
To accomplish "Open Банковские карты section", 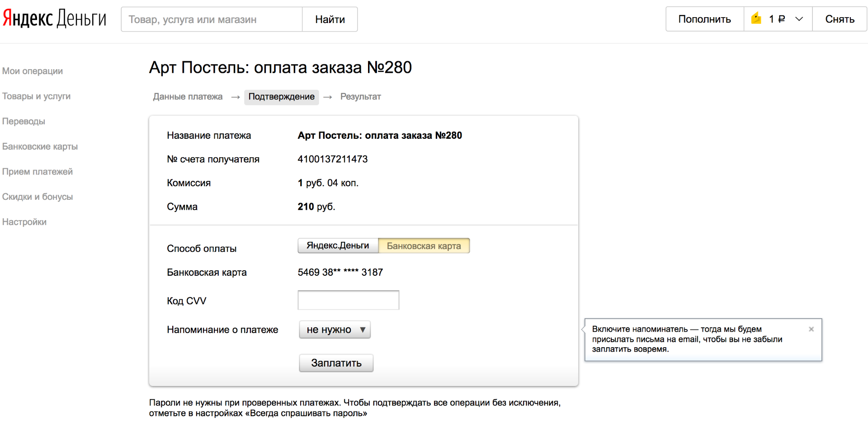I will [x=40, y=146].
